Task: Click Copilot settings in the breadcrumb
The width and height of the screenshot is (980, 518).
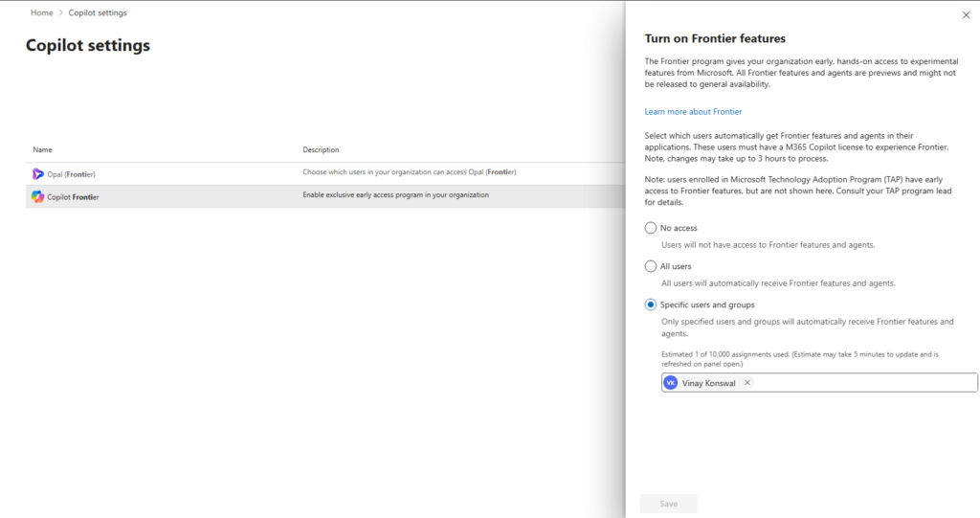Action: [x=98, y=12]
